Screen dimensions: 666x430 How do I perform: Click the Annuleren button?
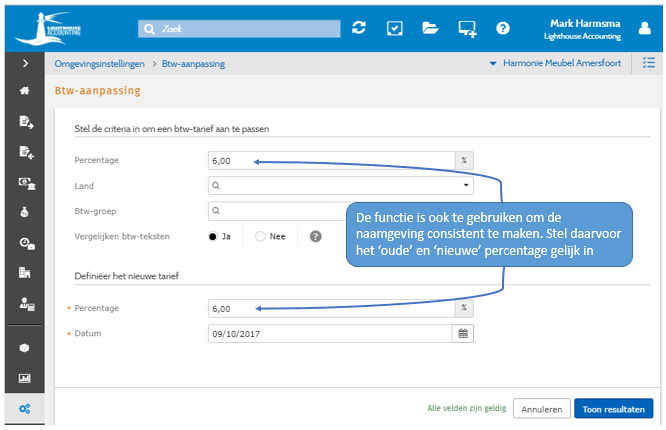point(541,408)
